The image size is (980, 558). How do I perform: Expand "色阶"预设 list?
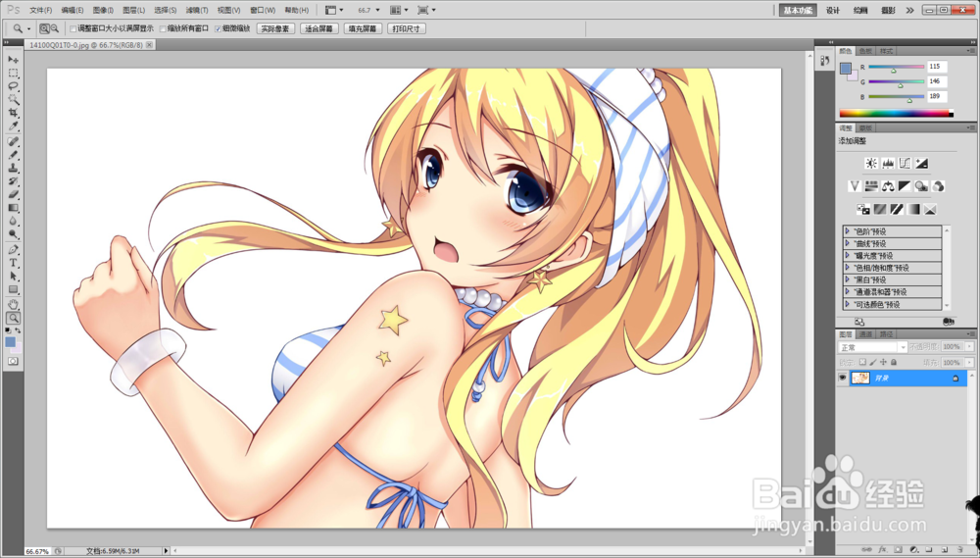[x=848, y=231]
